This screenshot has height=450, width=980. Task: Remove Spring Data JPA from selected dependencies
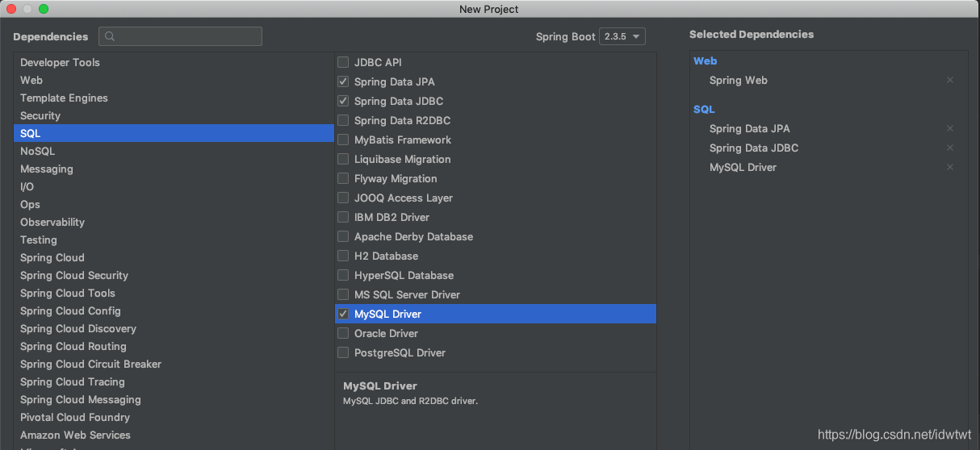(x=950, y=128)
